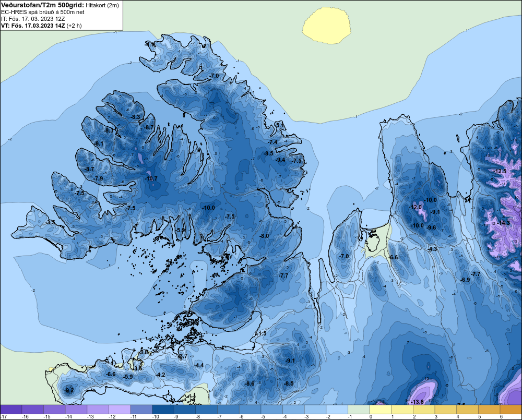Click the legend swatch between -4 and -3
Screen dimensions: 522x420
point(294,410)
